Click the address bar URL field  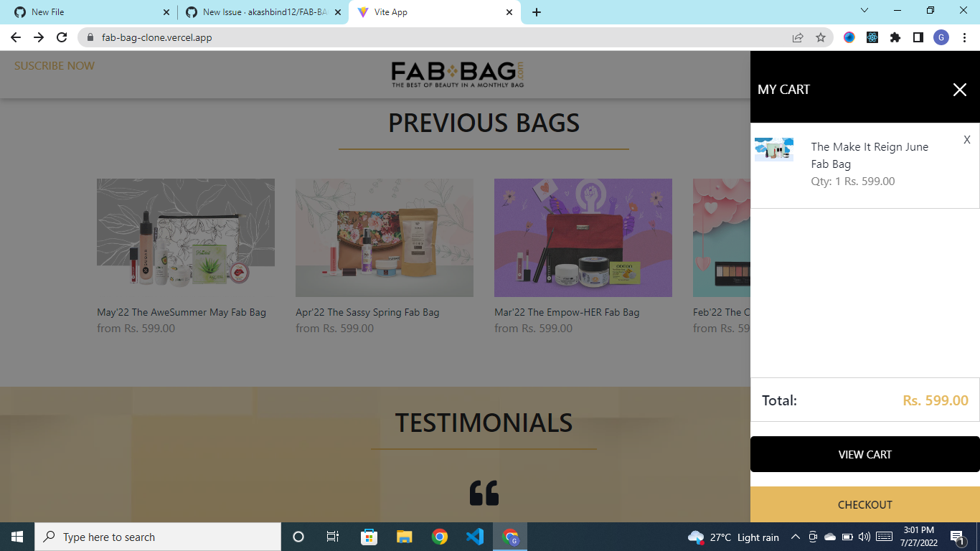(455, 37)
